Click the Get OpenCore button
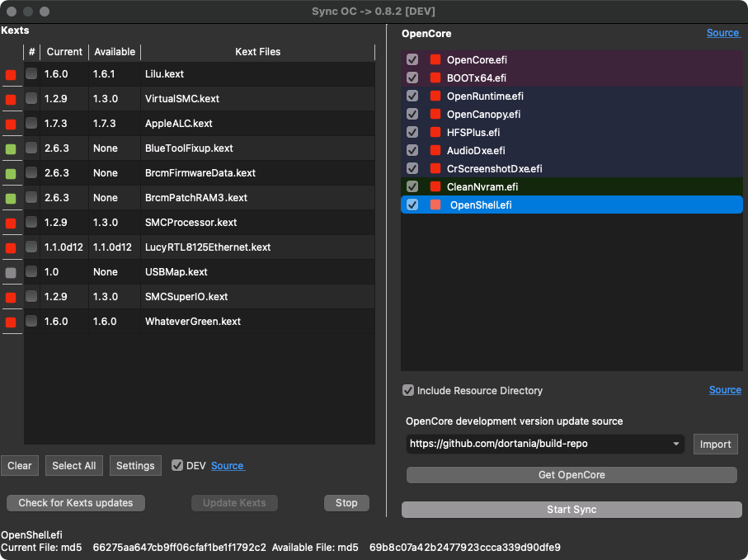The height and width of the screenshot is (560, 748). pyautogui.click(x=572, y=474)
